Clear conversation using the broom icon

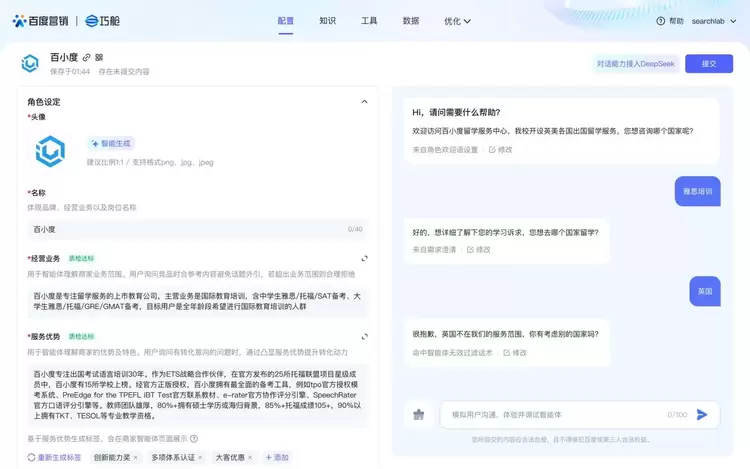click(418, 414)
